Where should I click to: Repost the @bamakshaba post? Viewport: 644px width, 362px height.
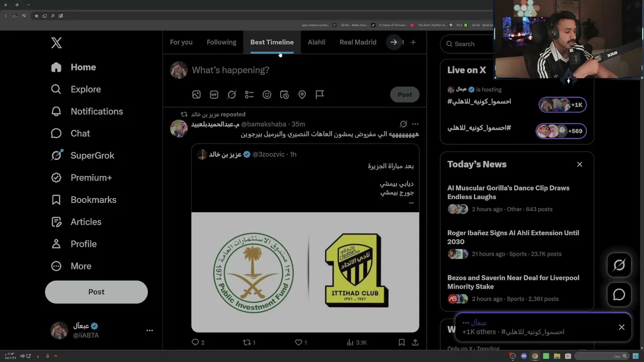pyautogui.click(x=249, y=342)
